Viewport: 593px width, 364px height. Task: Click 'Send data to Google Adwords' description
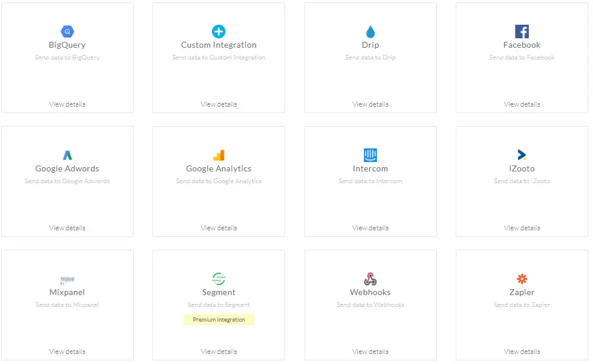(67, 181)
